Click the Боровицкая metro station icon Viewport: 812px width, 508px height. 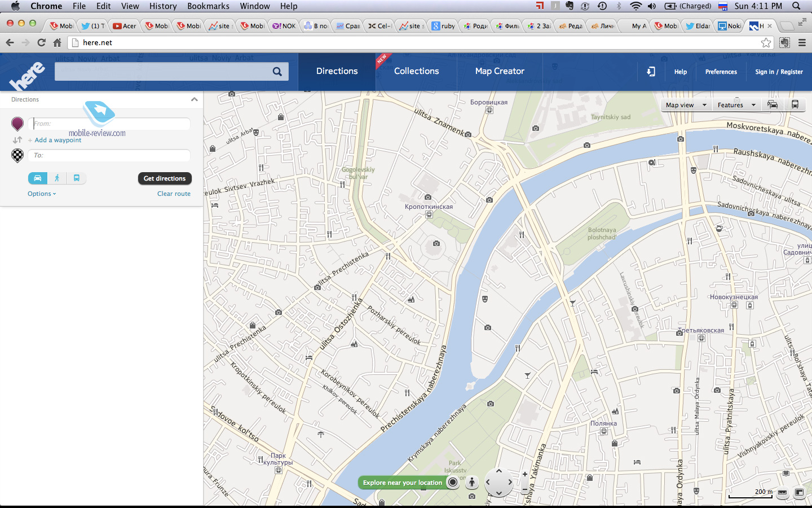click(489, 110)
